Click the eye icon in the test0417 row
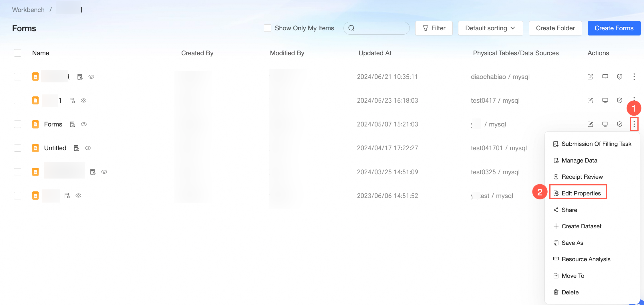644x305 pixels. [x=84, y=100]
